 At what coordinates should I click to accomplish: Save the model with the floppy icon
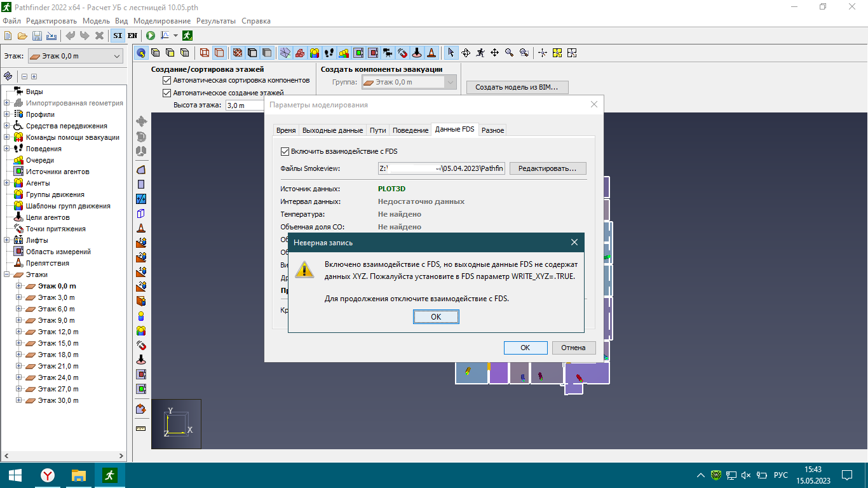point(37,36)
